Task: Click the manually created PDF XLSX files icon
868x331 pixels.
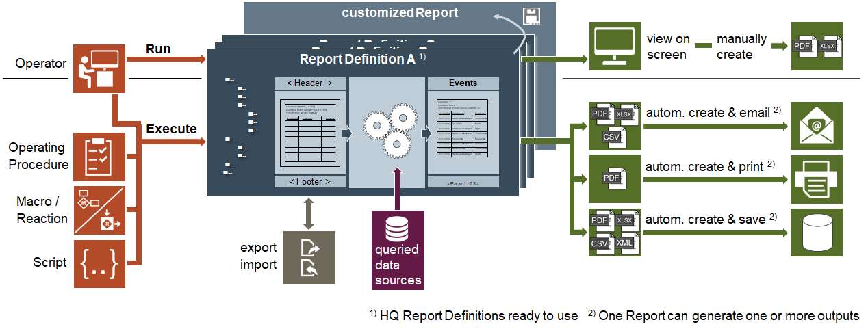Action: click(817, 46)
